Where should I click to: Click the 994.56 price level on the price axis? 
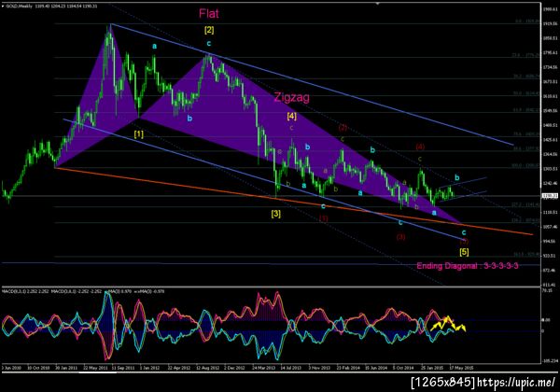pos(550,242)
